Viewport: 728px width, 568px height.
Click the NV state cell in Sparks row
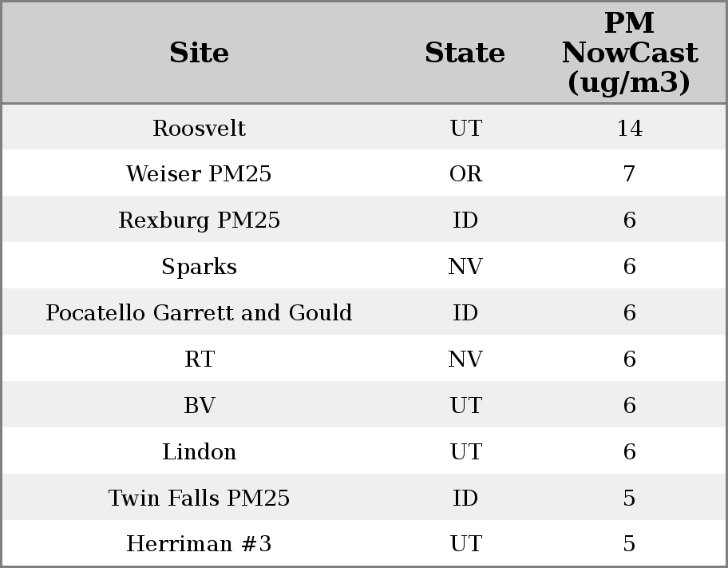point(465,267)
